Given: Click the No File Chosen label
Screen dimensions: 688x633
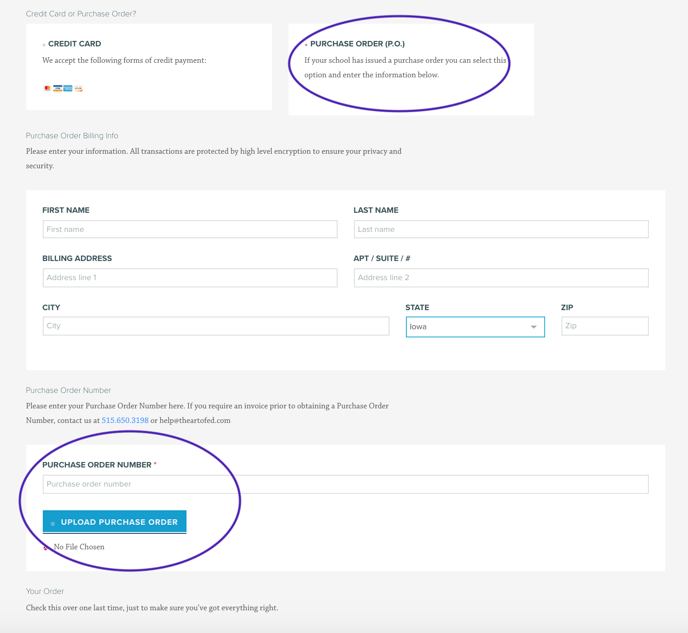Looking at the screenshot, I should point(79,547).
